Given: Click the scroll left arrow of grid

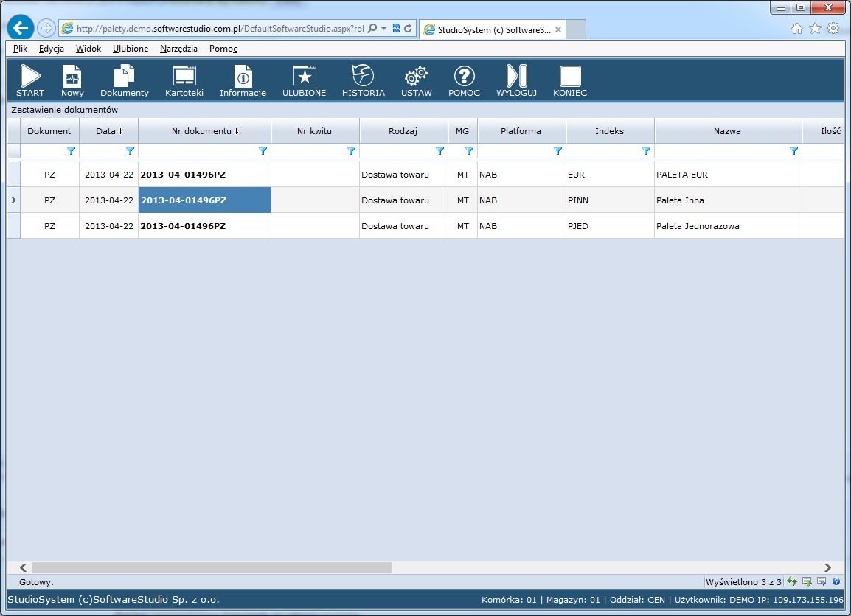Looking at the screenshot, I should click(23, 567).
